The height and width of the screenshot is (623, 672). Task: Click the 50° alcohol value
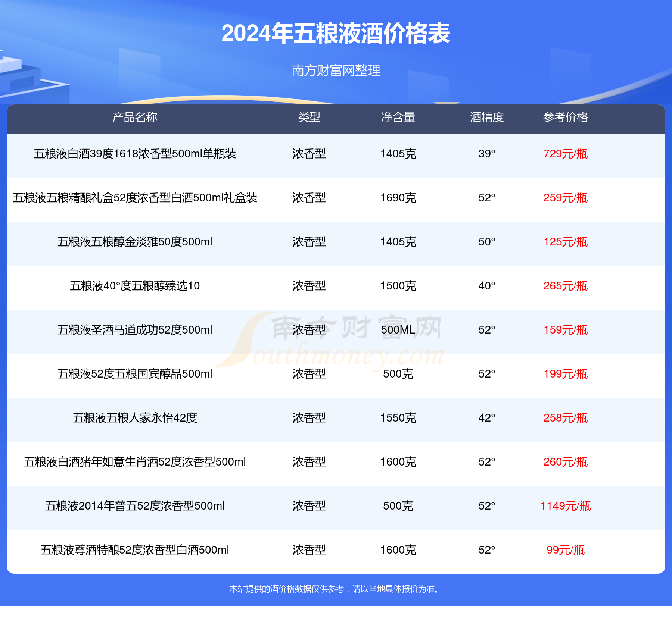coord(487,242)
